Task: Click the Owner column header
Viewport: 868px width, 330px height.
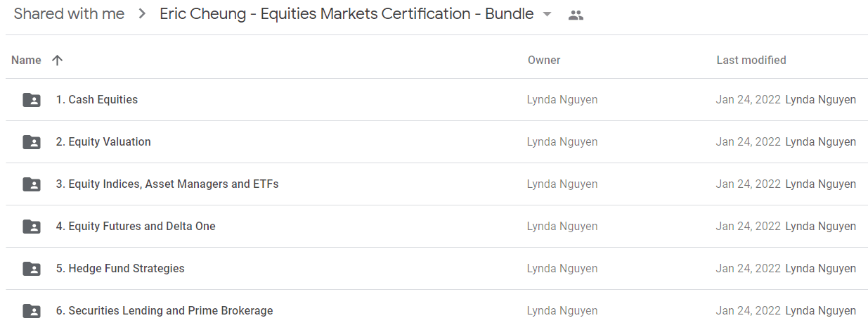Action: 544,61
